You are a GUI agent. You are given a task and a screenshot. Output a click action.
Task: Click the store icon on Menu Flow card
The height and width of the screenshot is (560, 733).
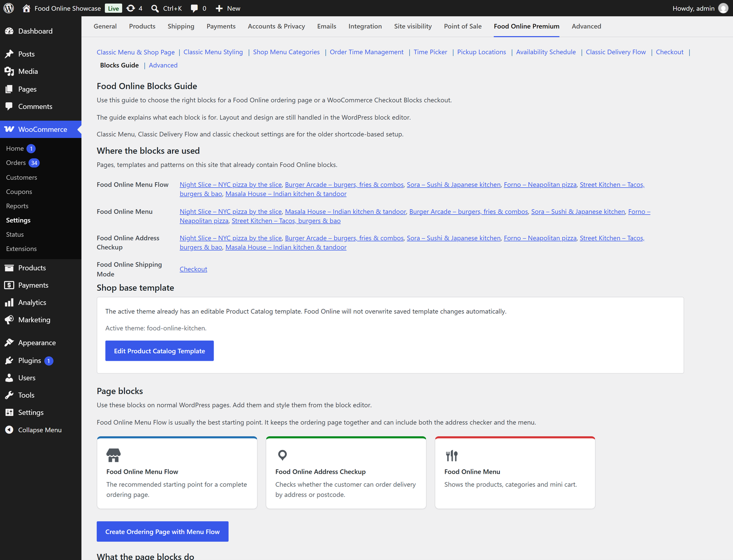tap(114, 455)
